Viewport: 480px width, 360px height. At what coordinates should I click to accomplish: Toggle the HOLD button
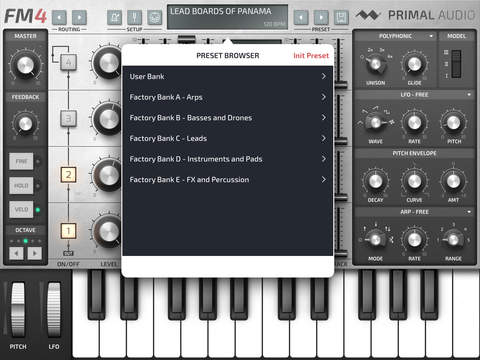click(x=21, y=185)
